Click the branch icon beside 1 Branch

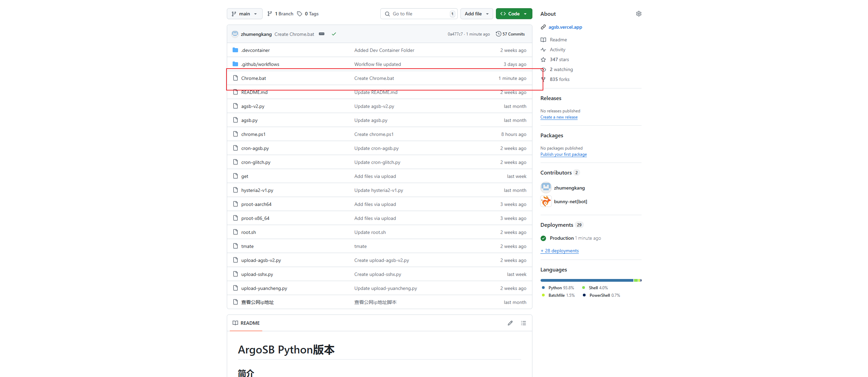click(270, 14)
